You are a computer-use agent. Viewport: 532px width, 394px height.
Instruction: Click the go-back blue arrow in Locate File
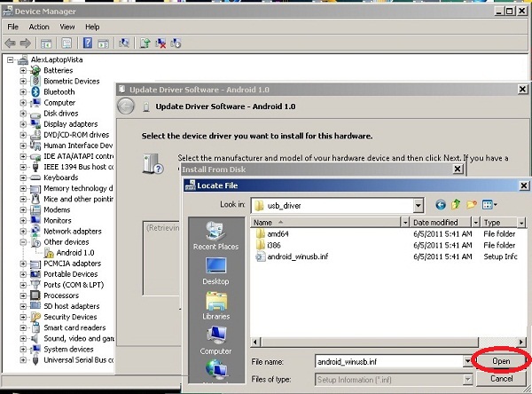441,205
